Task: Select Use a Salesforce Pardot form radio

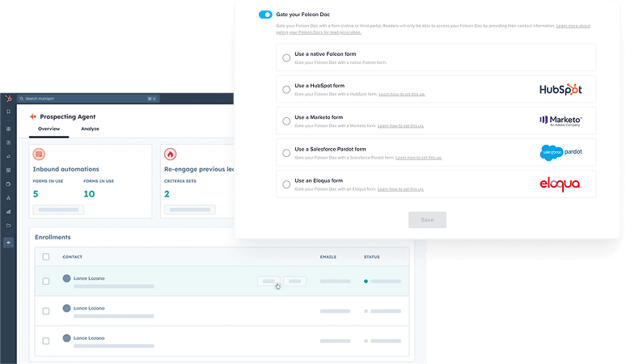Action: [286, 153]
